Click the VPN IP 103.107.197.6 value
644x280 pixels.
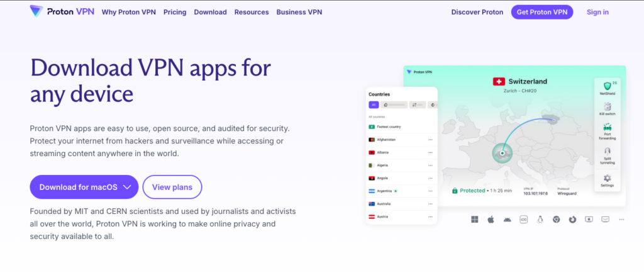coord(535,193)
